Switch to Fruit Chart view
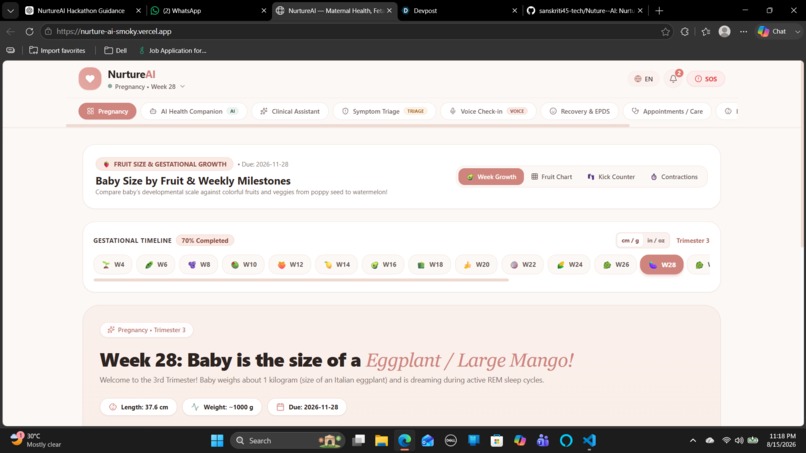This screenshot has height=453, width=806. (552, 176)
